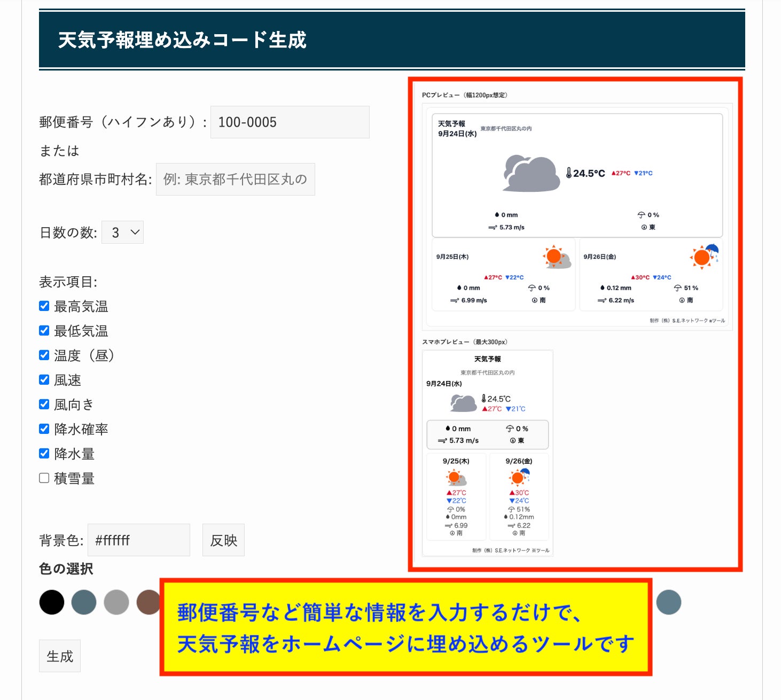The height and width of the screenshot is (700, 781).
Task: Click the 天気予報埋め込みコード生成 heading
Action: click(182, 40)
